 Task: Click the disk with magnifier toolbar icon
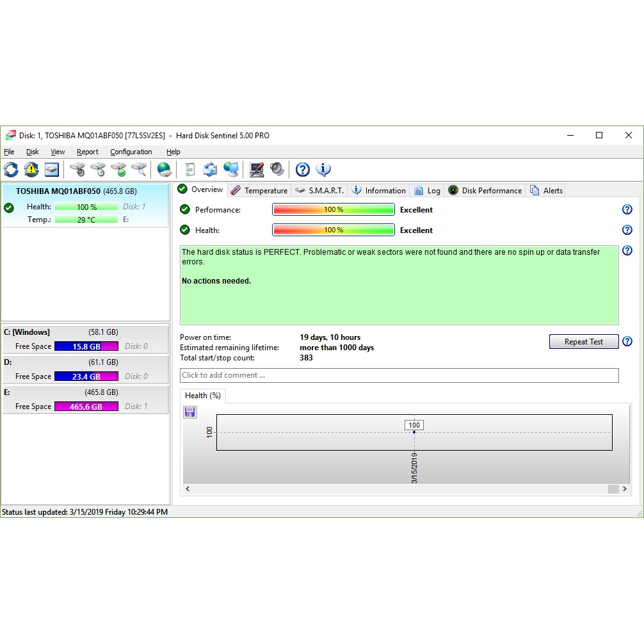(x=139, y=170)
